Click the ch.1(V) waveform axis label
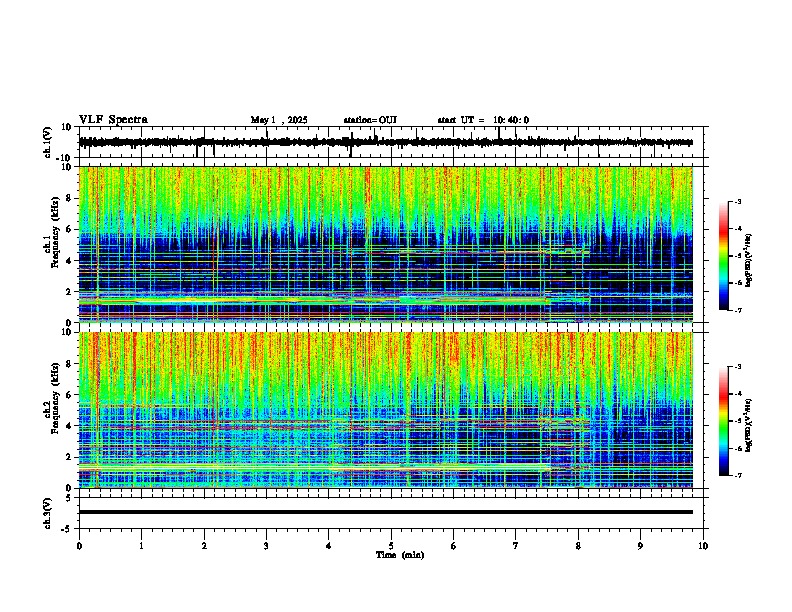Viewport: 792px width, 612px height. pos(49,142)
